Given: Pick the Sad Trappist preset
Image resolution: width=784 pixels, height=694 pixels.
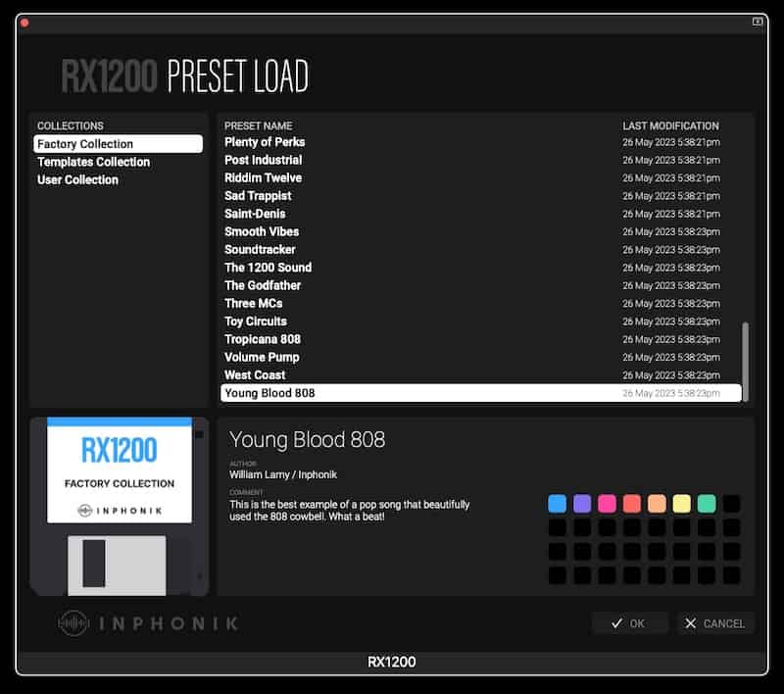Looking at the screenshot, I should tap(481, 196).
